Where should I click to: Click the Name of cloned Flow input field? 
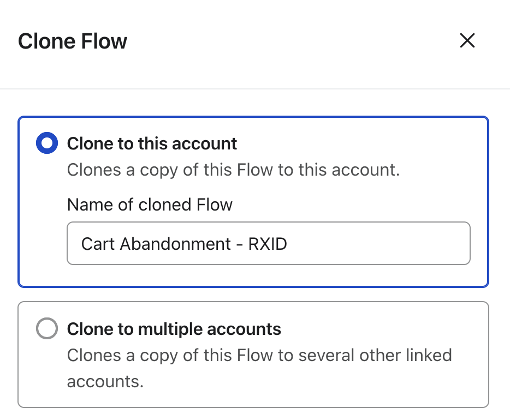click(268, 243)
